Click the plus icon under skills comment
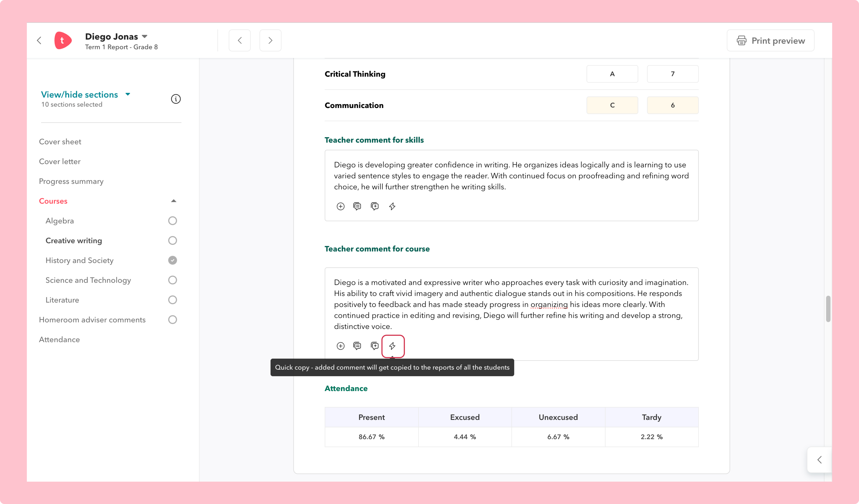Image resolution: width=859 pixels, height=504 pixels. click(341, 206)
